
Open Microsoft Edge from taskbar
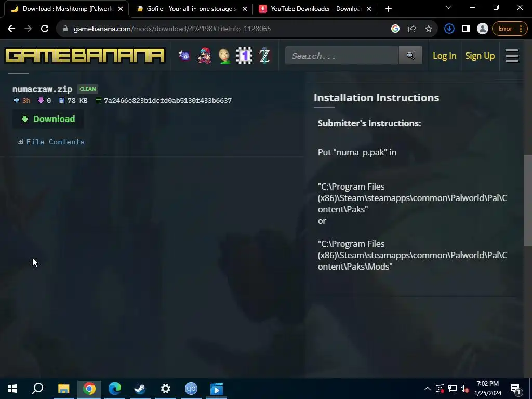point(115,389)
